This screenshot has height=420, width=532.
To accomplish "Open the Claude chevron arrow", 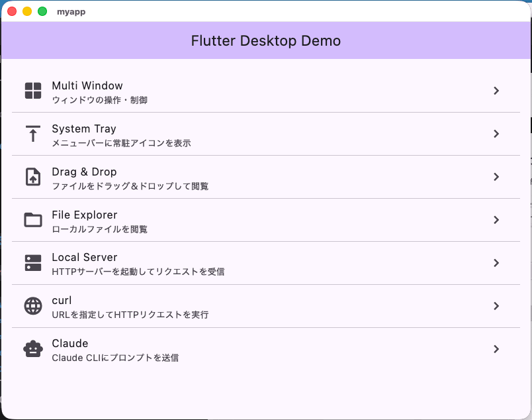I will click(496, 349).
